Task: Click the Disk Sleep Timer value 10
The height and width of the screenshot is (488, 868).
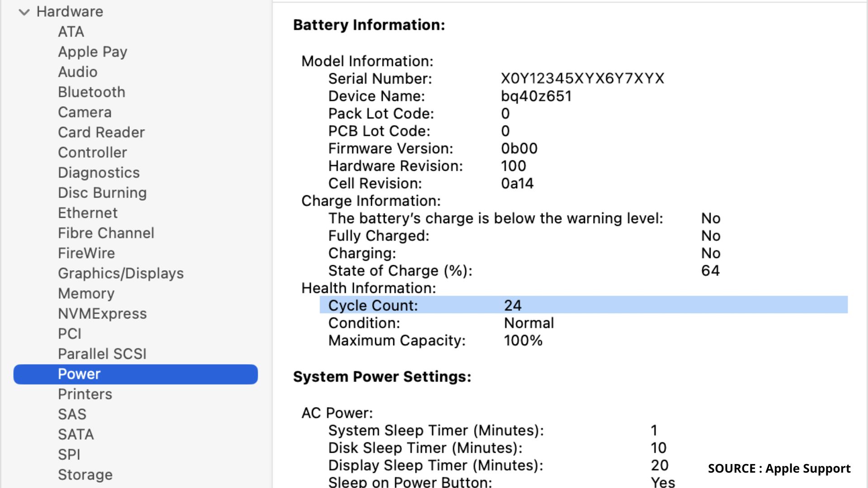Action: [659, 448]
